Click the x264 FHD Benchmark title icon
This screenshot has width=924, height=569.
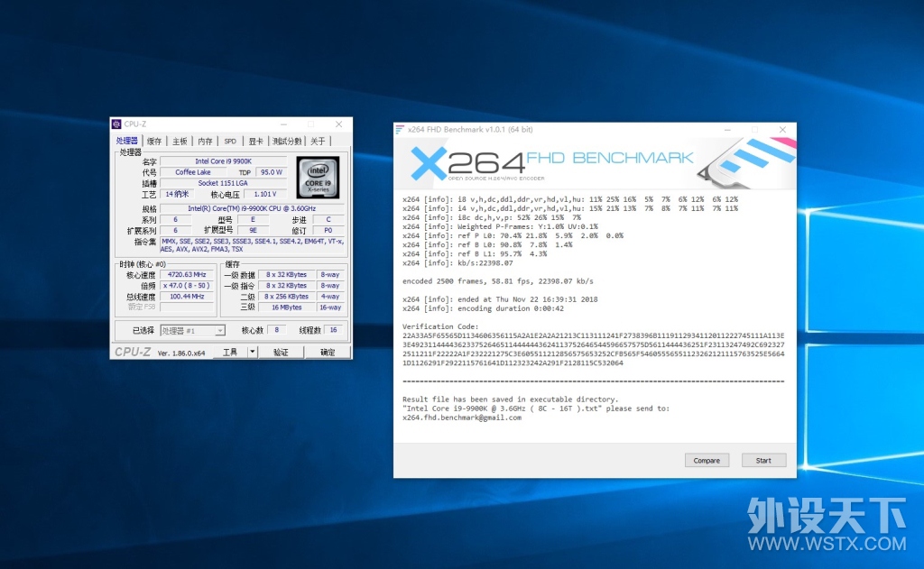[400, 130]
